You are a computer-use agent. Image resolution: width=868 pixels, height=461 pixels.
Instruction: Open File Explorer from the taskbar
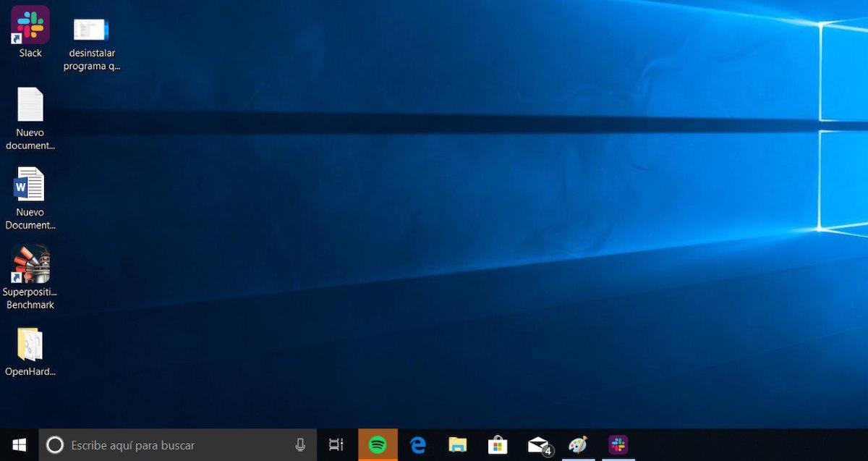[x=457, y=445]
